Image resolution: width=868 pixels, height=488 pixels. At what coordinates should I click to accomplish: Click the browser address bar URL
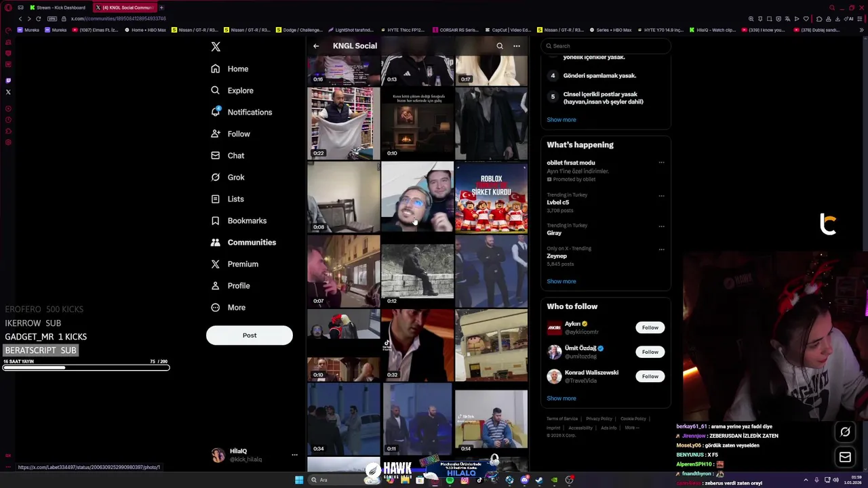click(119, 18)
